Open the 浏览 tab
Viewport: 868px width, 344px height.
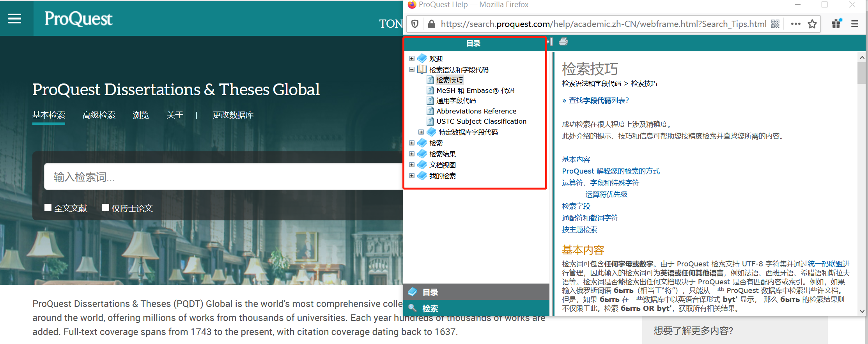141,115
